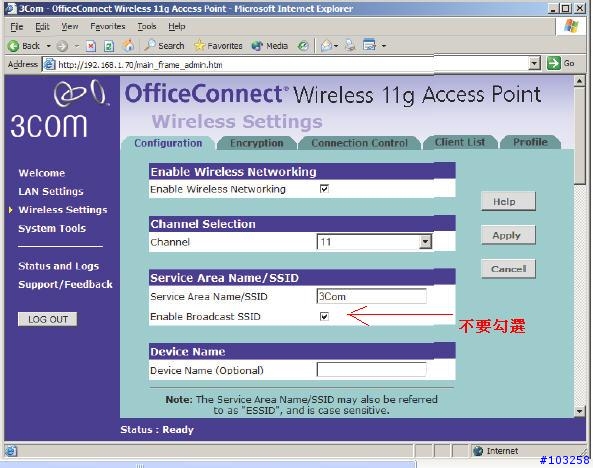Click the Edit page toolbar icon

point(369,46)
